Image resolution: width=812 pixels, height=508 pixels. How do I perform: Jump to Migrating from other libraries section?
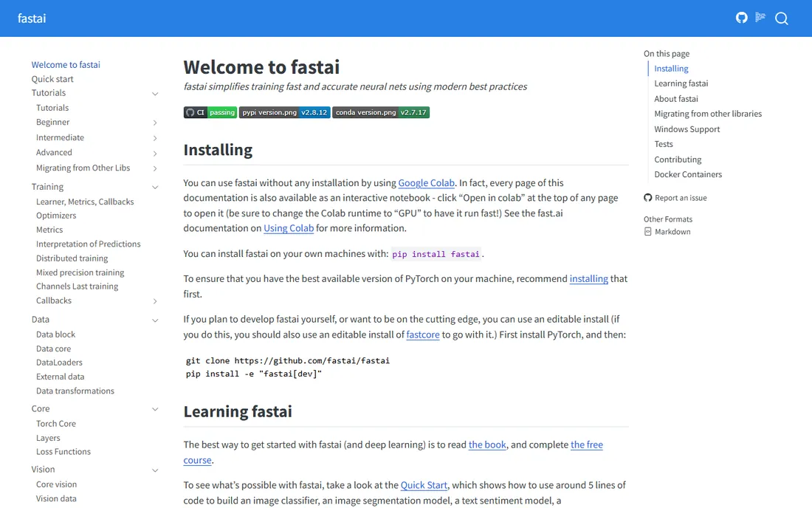(x=708, y=114)
